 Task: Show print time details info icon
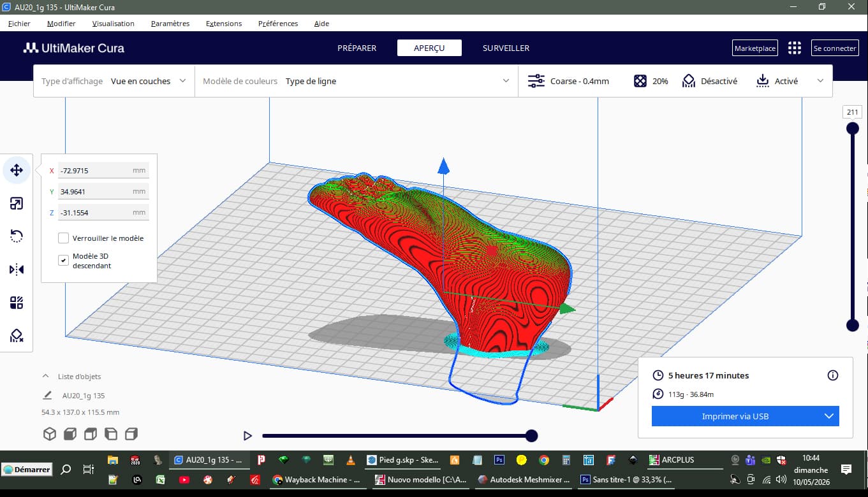832,375
